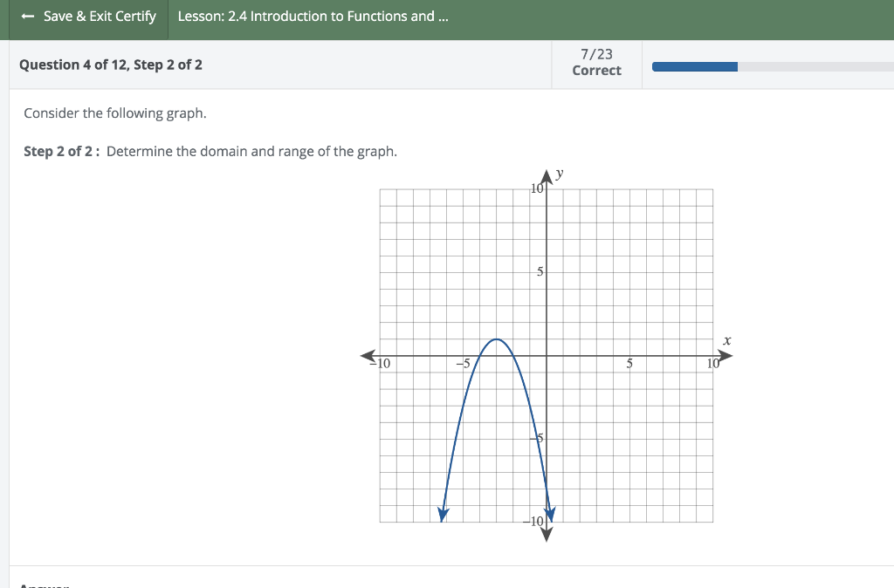The image size is (894, 588).
Task: Click the blue progress bar
Action: 694,66
